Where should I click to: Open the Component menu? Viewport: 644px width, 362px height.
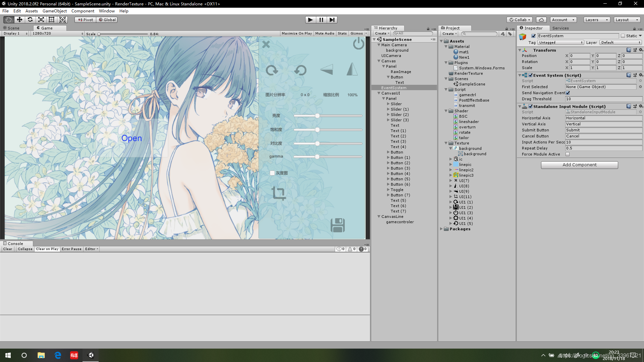(x=83, y=11)
